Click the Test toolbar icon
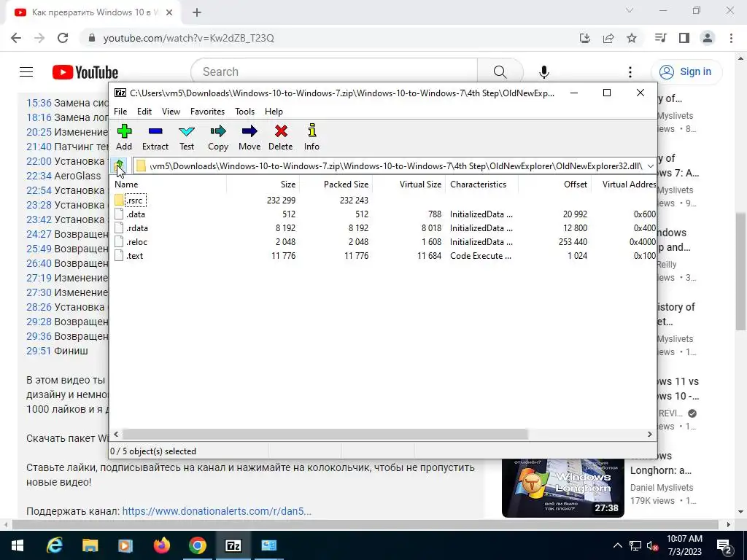This screenshot has height=560, width=747. 187,137
